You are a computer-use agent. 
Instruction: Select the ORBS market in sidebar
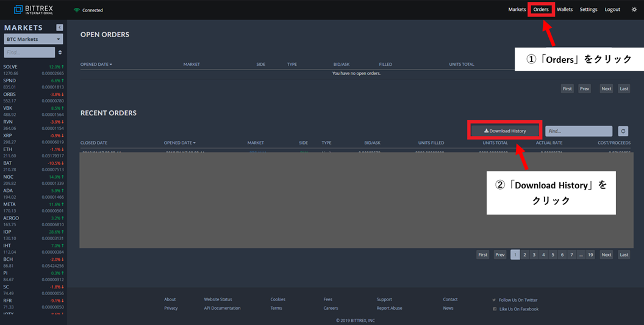pos(34,98)
